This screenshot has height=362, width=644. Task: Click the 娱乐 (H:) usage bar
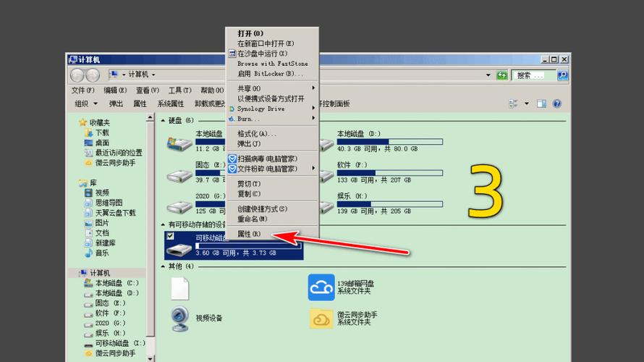tap(390, 204)
